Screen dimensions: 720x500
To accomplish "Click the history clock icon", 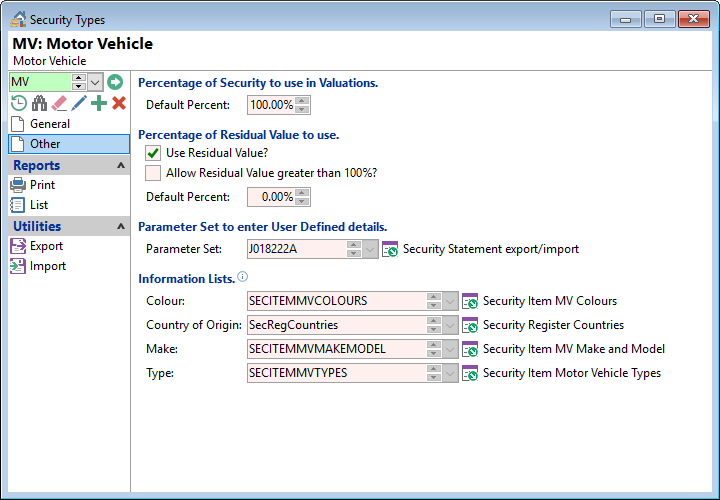I will (x=18, y=103).
